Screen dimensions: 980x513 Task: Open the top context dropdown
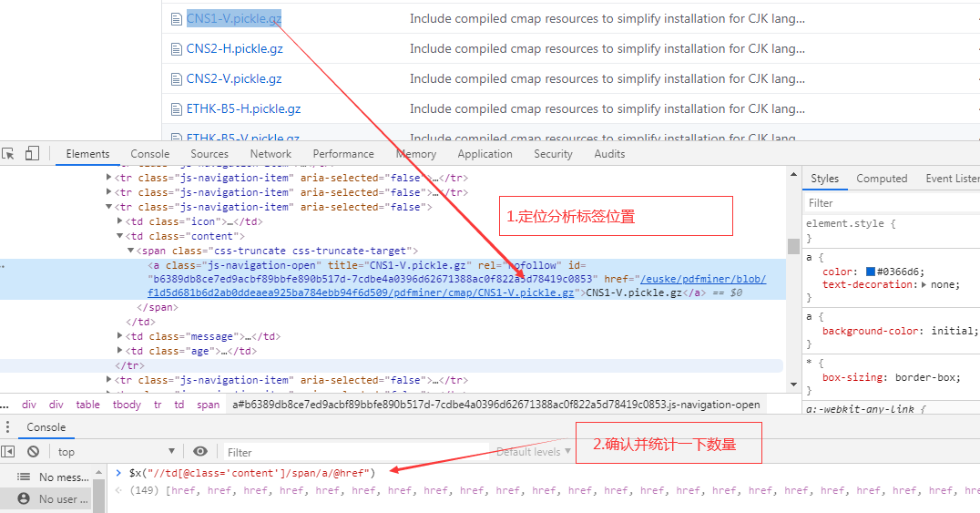click(x=117, y=452)
